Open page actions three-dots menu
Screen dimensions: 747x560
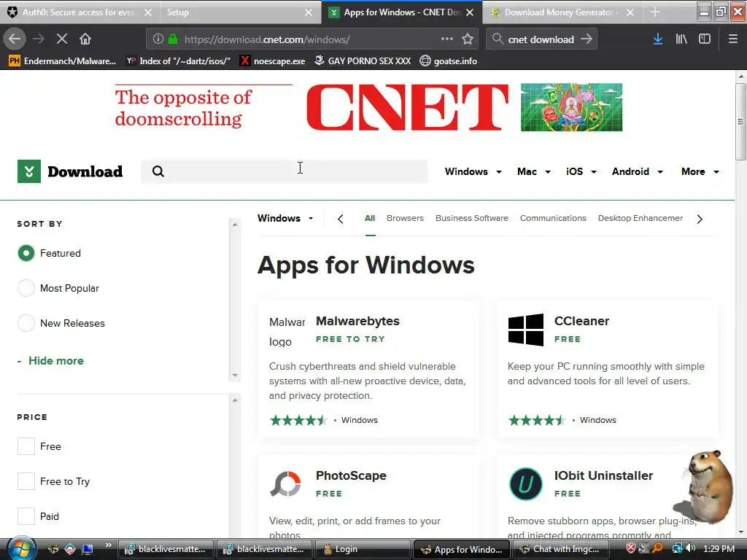click(447, 39)
